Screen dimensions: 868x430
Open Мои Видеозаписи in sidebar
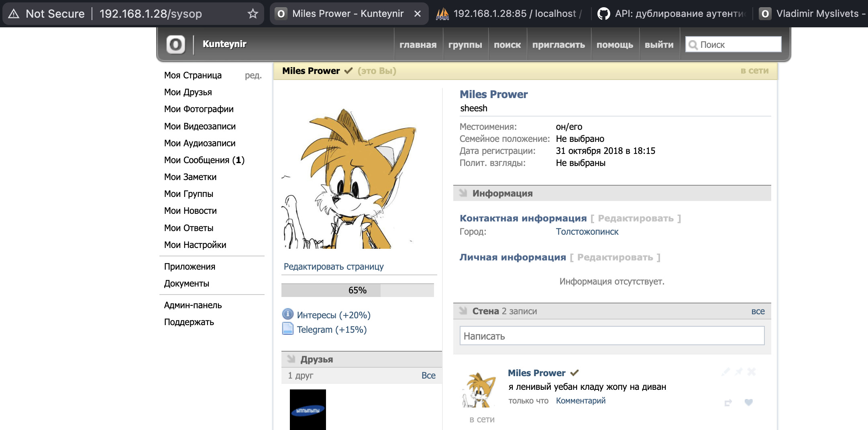(x=200, y=126)
